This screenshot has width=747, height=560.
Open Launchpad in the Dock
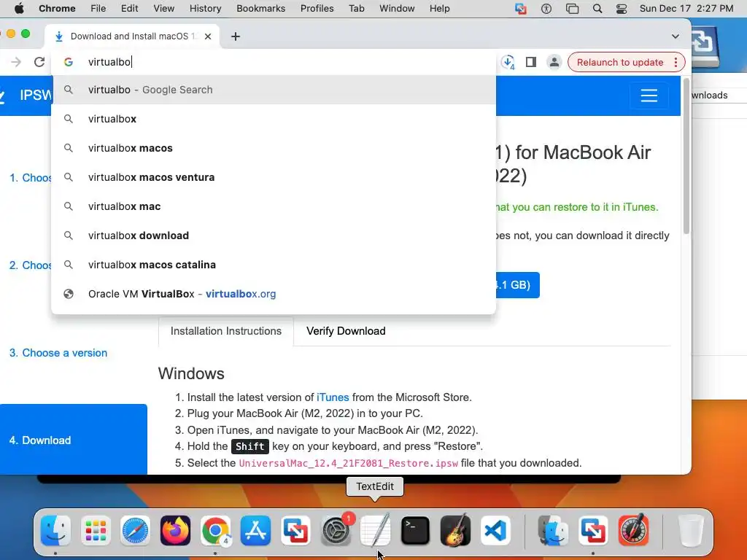pos(96,531)
